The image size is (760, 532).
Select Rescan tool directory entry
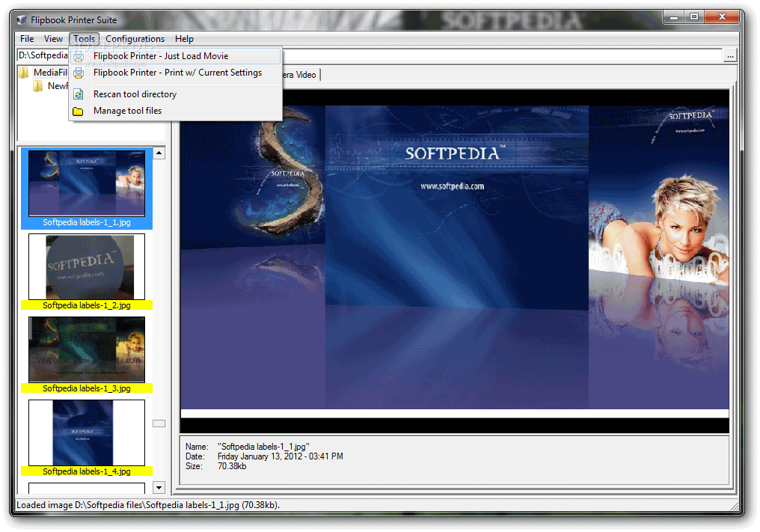coord(176,94)
